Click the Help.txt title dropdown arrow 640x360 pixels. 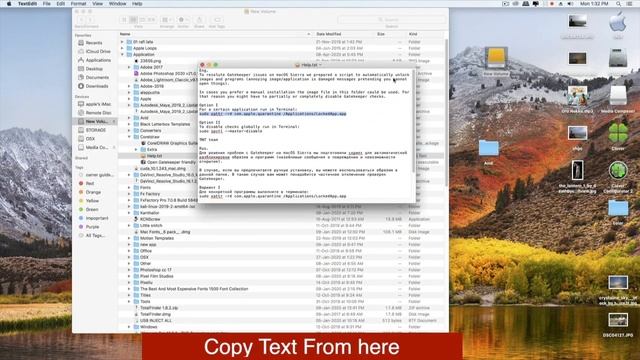(x=320, y=65)
